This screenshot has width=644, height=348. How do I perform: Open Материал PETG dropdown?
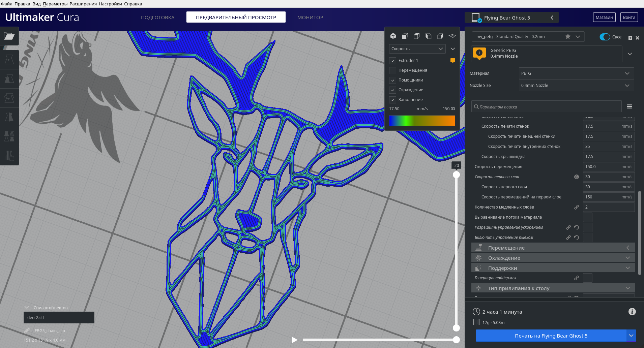pos(576,73)
